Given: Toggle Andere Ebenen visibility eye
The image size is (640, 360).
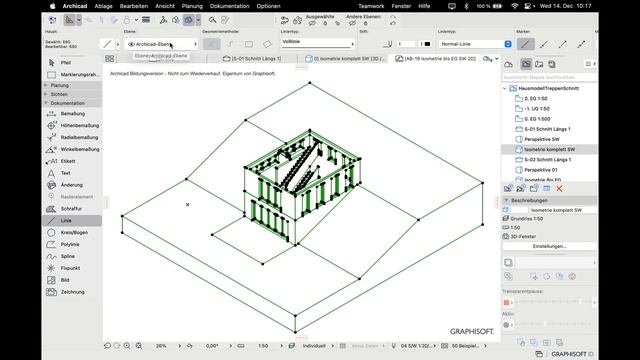Looking at the screenshot, I should click(x=352, y=24).
